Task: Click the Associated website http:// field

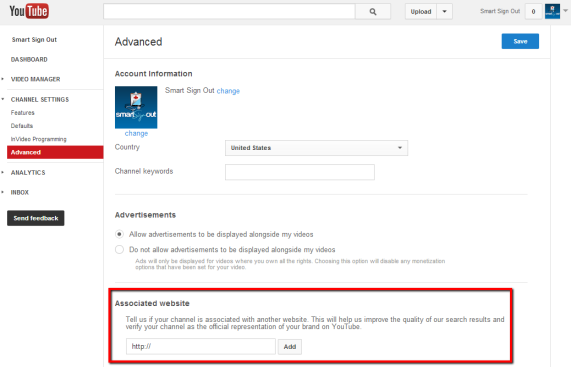Action: 201,346
